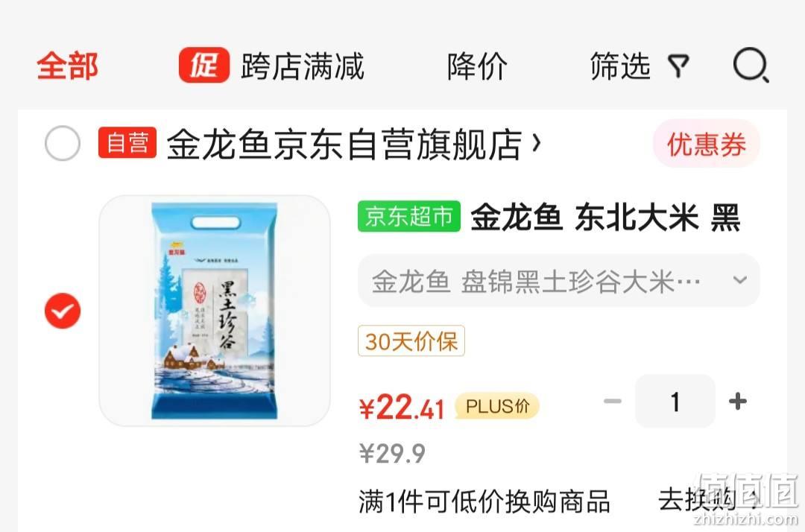Increase quantity with the plus icon
Screen dimensions: 805x532
[x=738, y=401]
